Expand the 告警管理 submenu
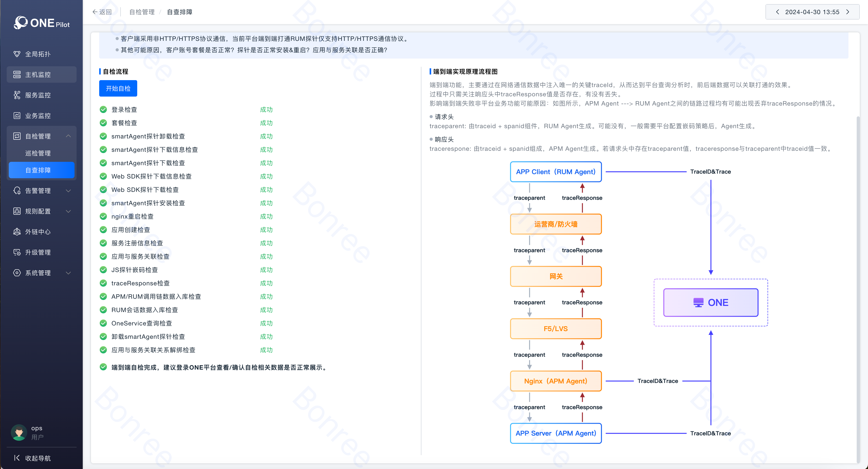Viewport: 868px width, 469px height. click(68, 191)
